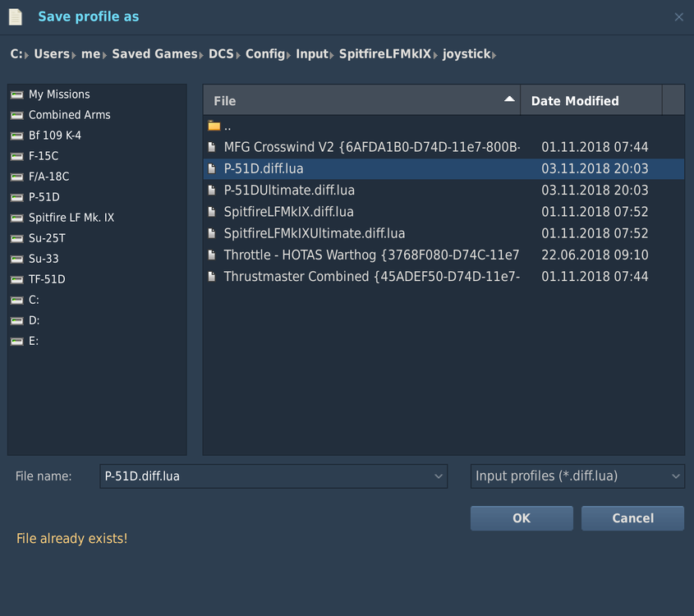Viewport: 694px width, 616px height.
Task: Click the sort arrow on the File column
Action: point(510,99)
